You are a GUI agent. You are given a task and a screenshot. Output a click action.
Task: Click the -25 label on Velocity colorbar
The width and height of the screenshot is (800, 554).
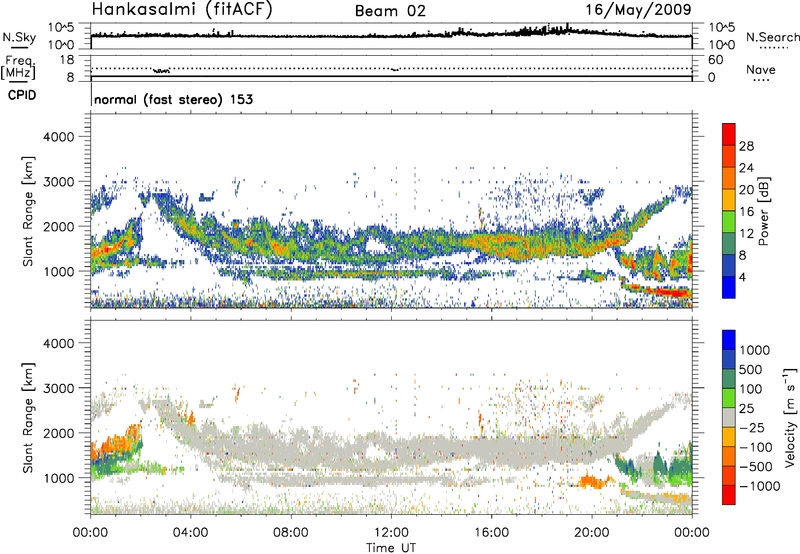753,427
